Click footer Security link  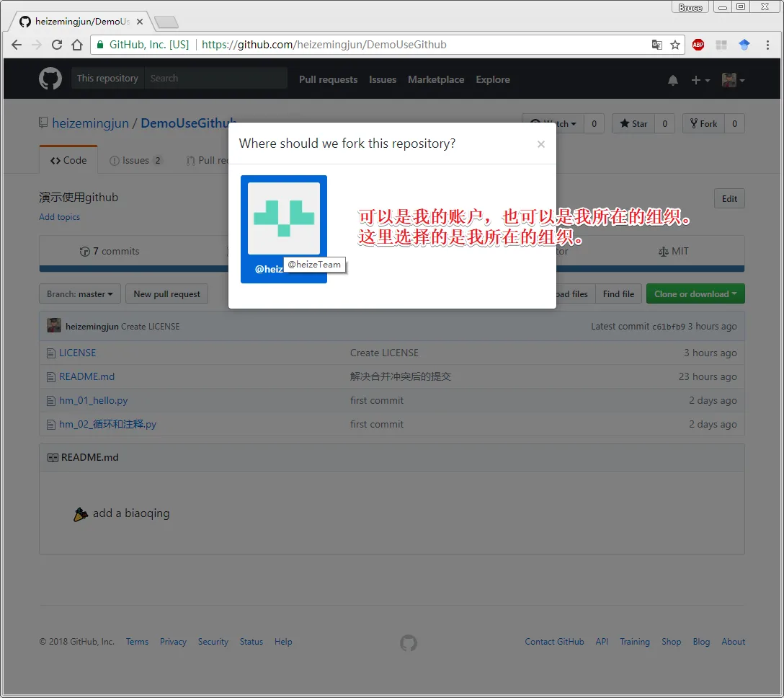coord(213,642)
